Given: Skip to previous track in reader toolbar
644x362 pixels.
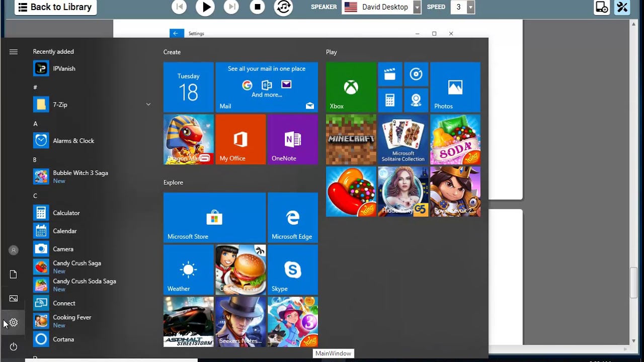Looking at the screenshot, I should (179, 7).
